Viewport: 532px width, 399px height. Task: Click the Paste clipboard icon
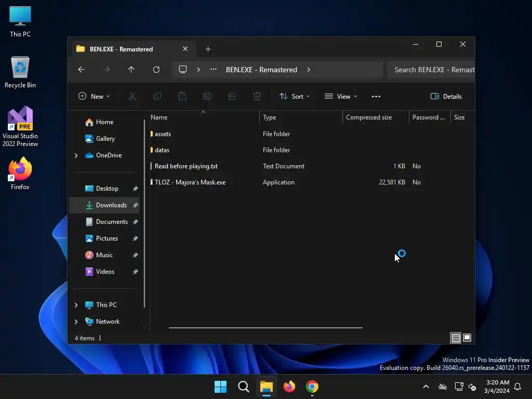tap(182, 96)
